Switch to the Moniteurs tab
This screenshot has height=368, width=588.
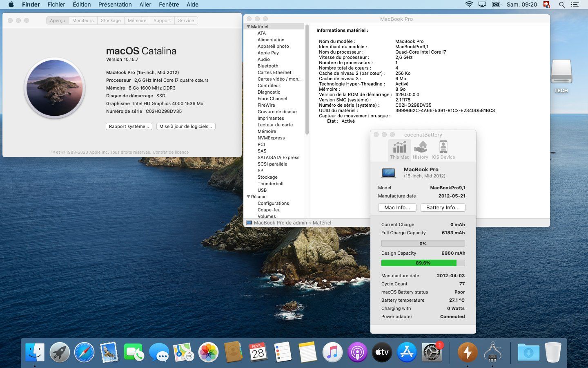[83, 20]
